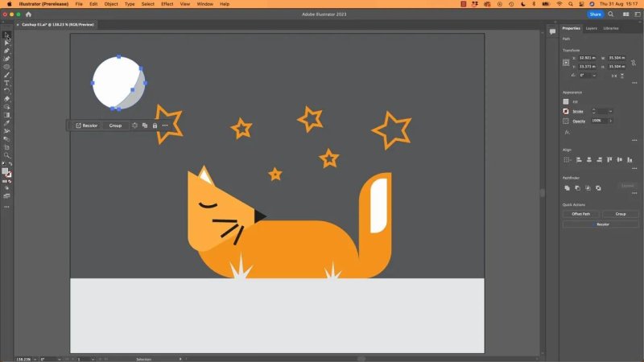Click Group in contextual task bar
The image size is (644, 362).
[x=115, y=125]
